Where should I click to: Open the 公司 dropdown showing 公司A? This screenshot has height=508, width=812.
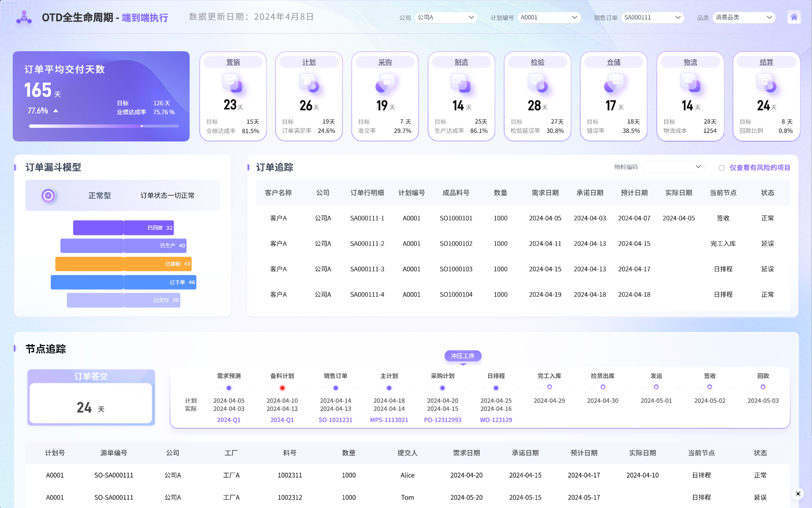(446, 17)
